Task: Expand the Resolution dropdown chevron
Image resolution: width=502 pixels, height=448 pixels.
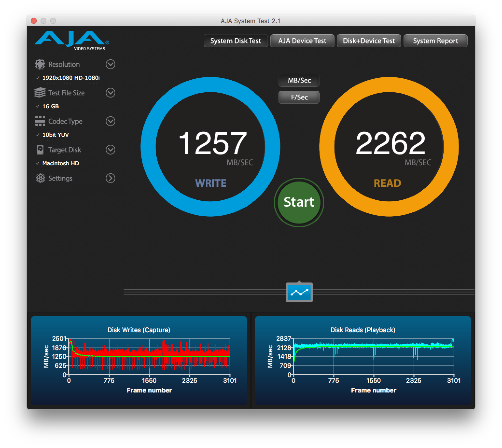Action: coord(111,64)
